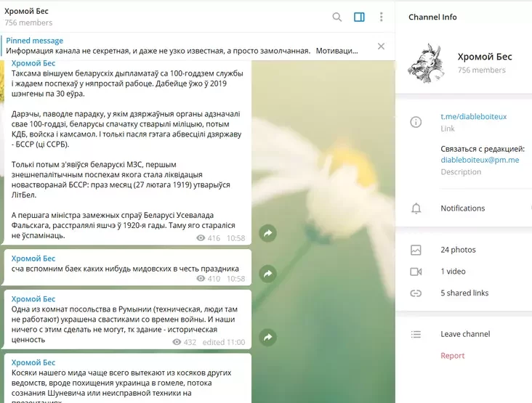The height and width of the screenshot is (403, 532).
Task: Open the 24 photos shared media
Action: tap(458, 250)
